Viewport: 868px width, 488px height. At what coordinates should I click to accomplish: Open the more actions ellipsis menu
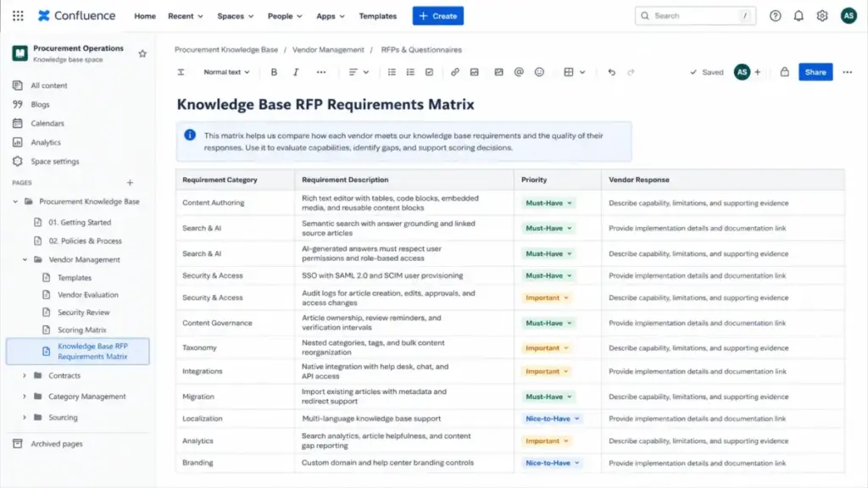point(847,72)
